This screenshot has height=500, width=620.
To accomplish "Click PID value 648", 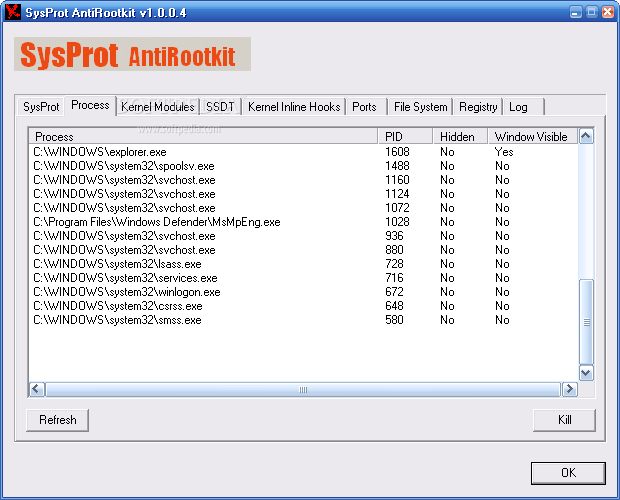I will pyautogui.click(x=394, y=306).
